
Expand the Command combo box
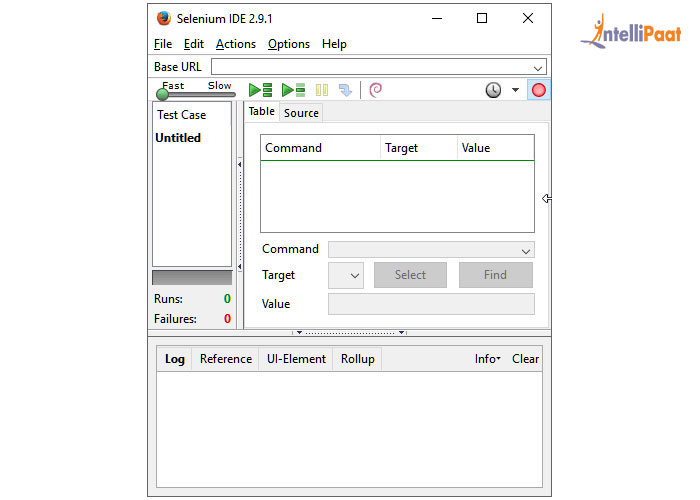[431, 250]
